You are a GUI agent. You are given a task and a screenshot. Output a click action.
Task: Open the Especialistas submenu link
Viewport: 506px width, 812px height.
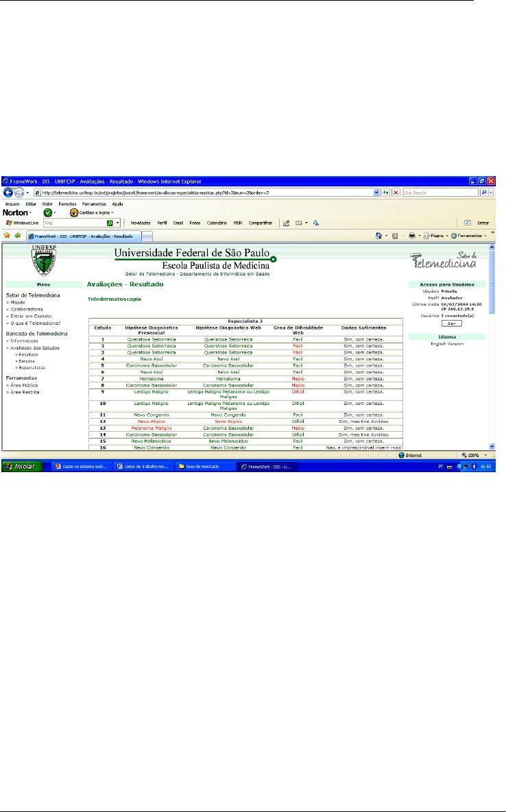(32, 368)
